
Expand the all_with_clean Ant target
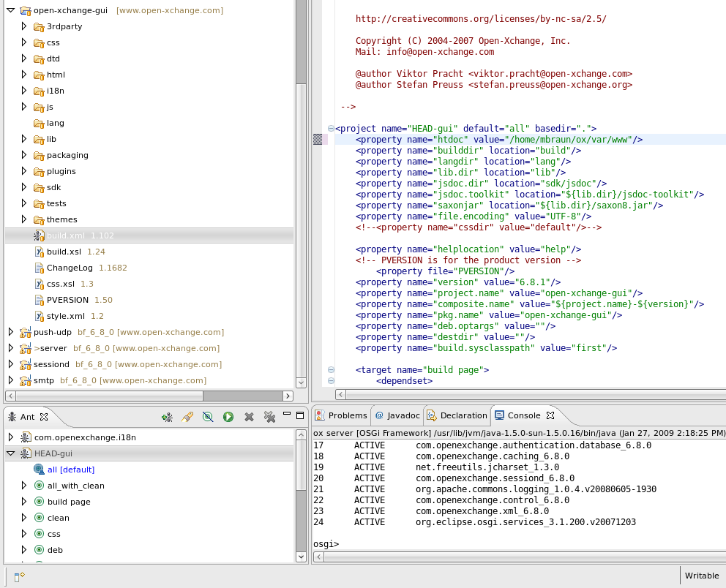[24, 486]
